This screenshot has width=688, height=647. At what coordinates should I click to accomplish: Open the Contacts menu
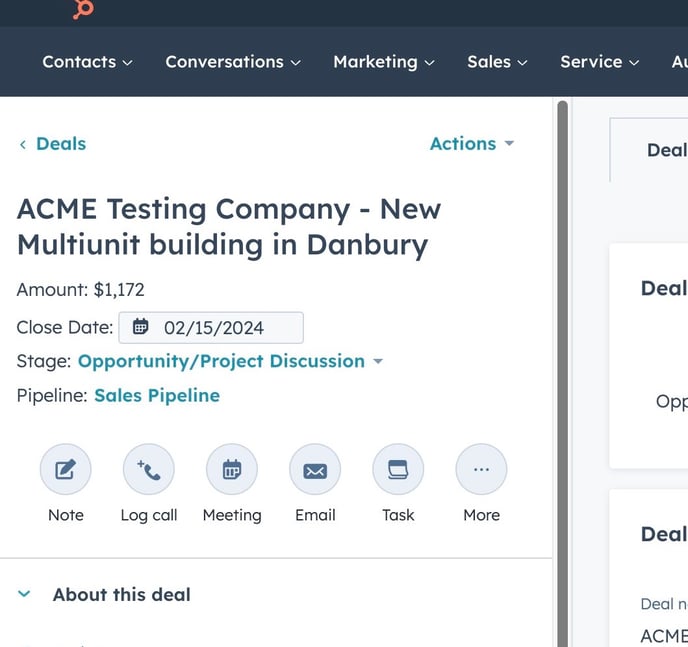[87, 62]
